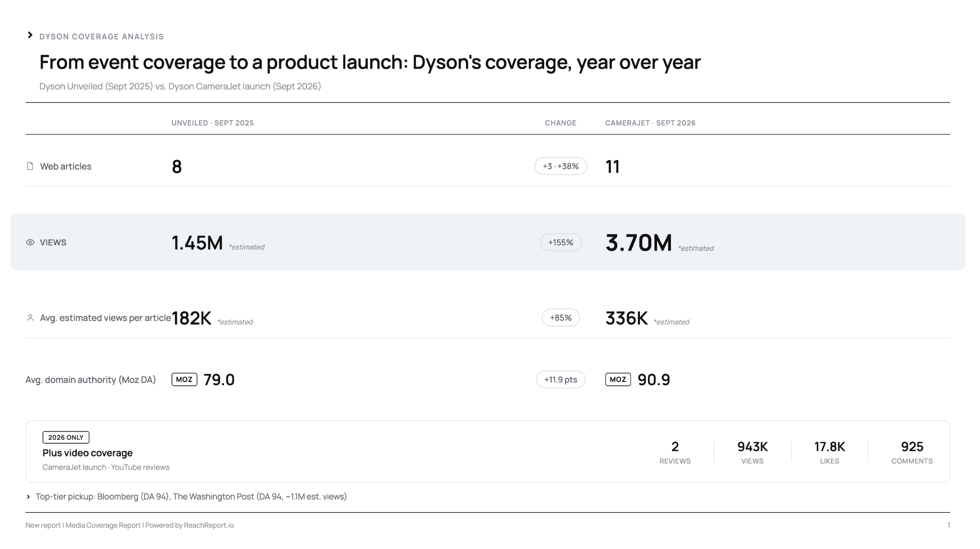Click the chevron beside Dyson Coverage Analysis
Image resolution: width=980 pixels, height=549 pixels.
pyautogui.click(x=30, y=35)
